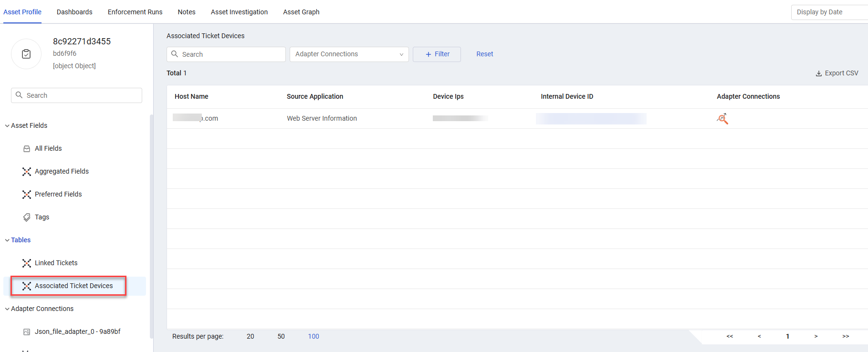Open the Adapter Connections filter dropdown
Screen dimensions: 868x352
(x=349, y=54)
